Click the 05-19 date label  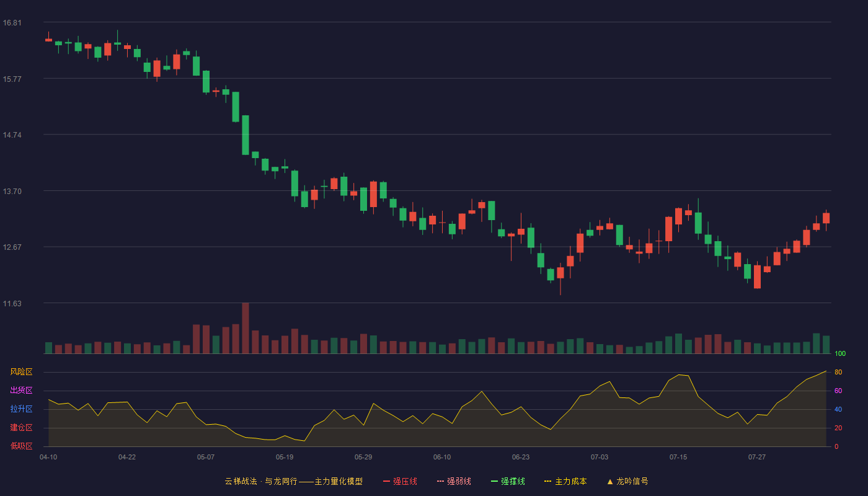tap(285, 457)
